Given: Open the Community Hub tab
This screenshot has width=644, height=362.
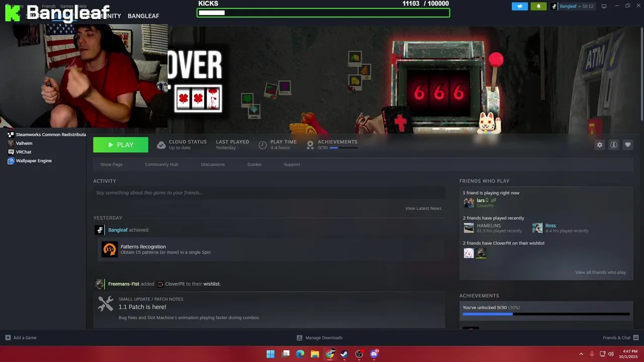Looking at the screenshot, I should pyautogui.click(x=162, y=164).
